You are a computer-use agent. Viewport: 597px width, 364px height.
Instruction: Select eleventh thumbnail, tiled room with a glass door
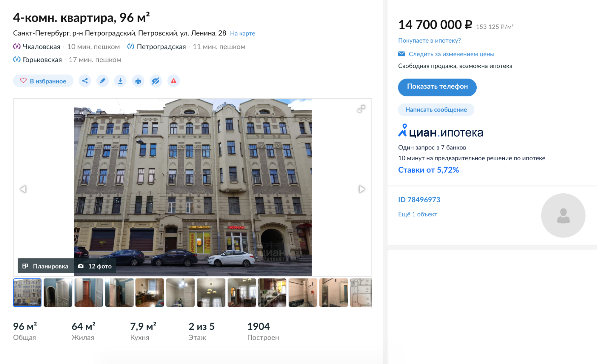pos(333,292)
